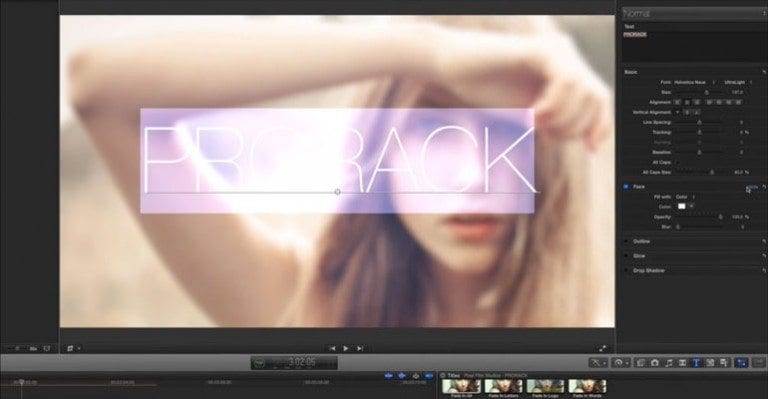Open the Titles browser T icon

[696, 363]
